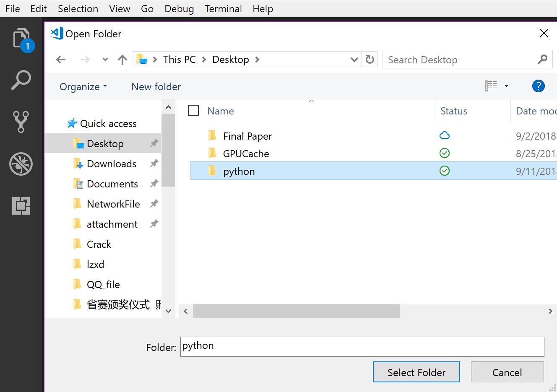Sort by the Name column header

pos(221,111)
